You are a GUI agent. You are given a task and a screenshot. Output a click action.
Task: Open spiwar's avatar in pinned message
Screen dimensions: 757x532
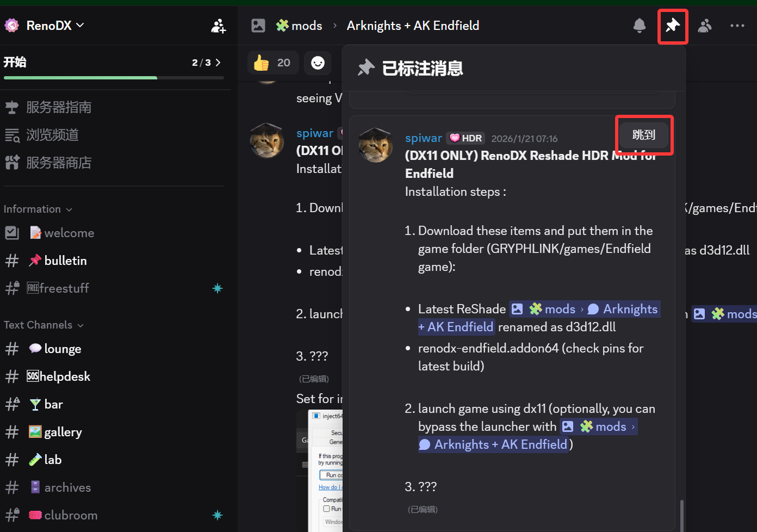click(x=375, y=145)
